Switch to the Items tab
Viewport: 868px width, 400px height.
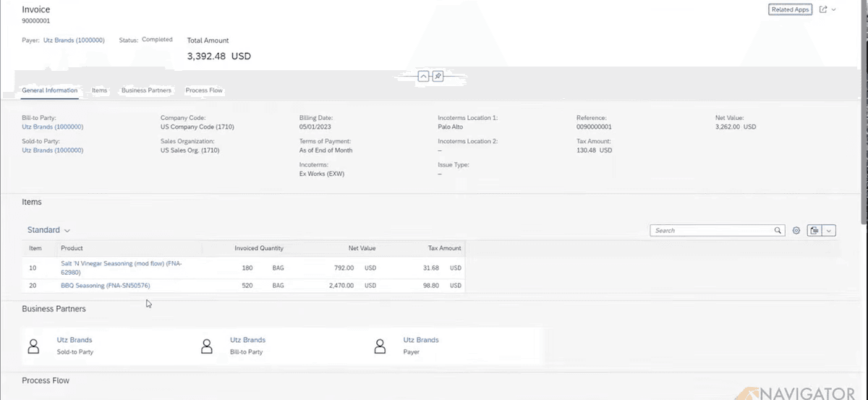coord(100,90)
